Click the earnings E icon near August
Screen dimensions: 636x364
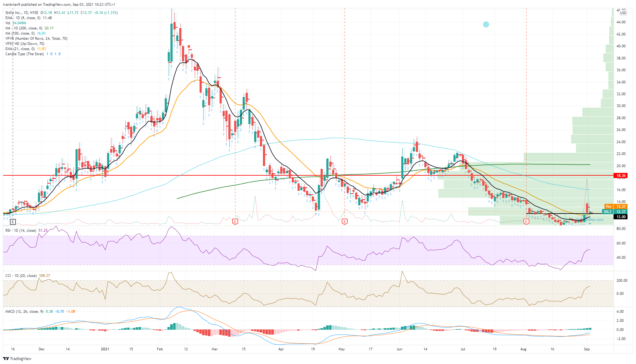(526, 222)
